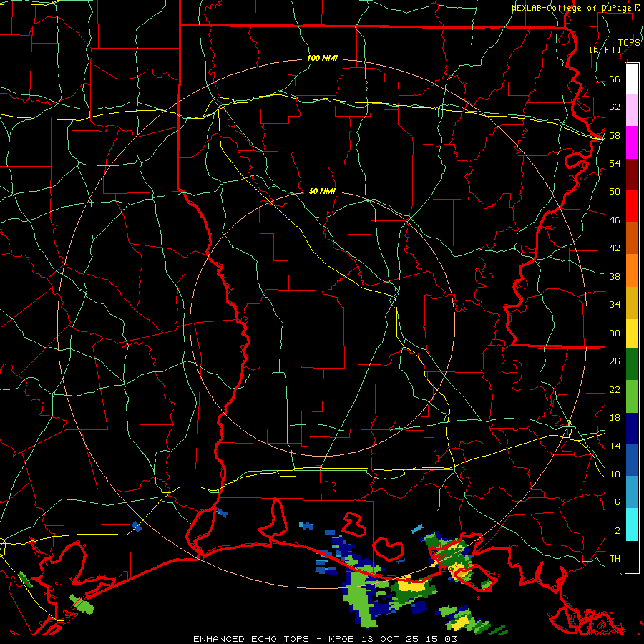Click the "KPOE" radar site identifier
Image resolution: width=644 pixels, height=644 pixels.
click(x=342, y=639)
